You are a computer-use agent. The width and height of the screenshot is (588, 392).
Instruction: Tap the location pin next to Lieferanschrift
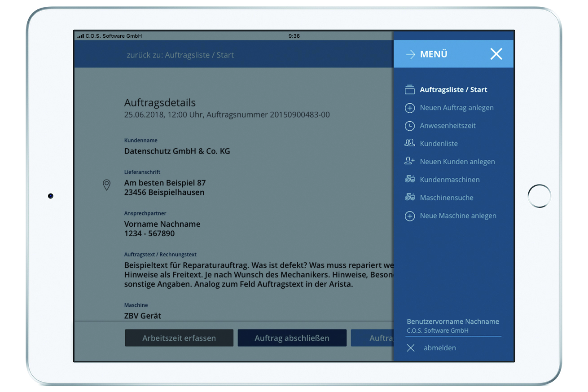106,185
